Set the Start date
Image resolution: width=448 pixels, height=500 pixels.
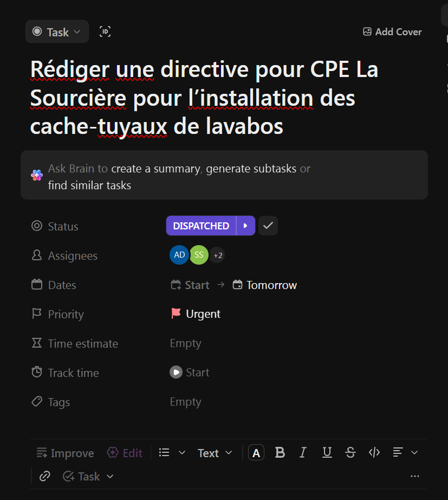[x=190, y=285]
